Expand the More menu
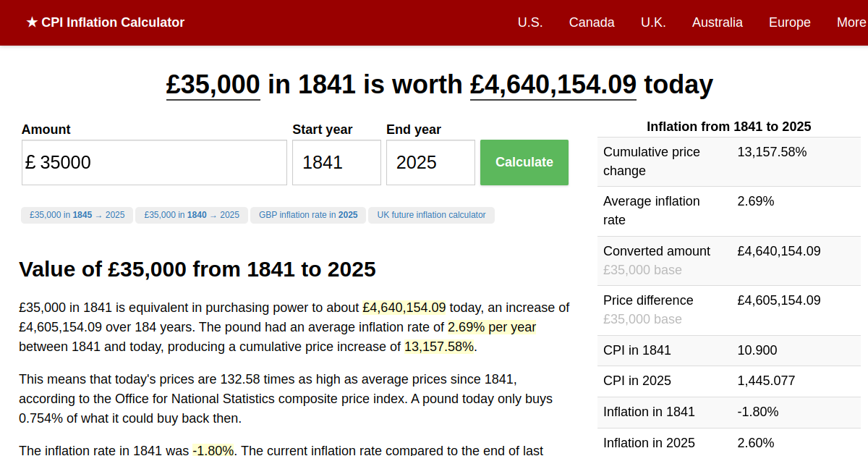The height and width of the screenshot is (456, 868). (851, 22)
